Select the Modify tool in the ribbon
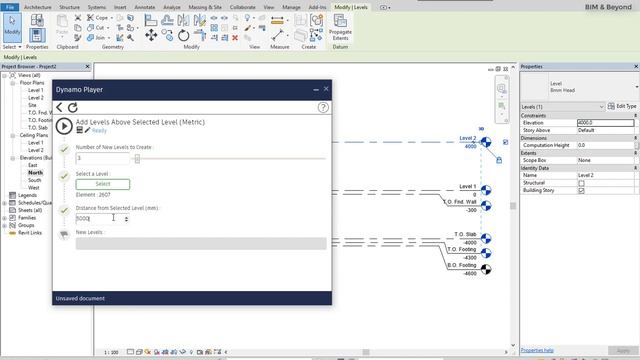The height and width of the screenshot is (360, 640). tap(12, 28)
